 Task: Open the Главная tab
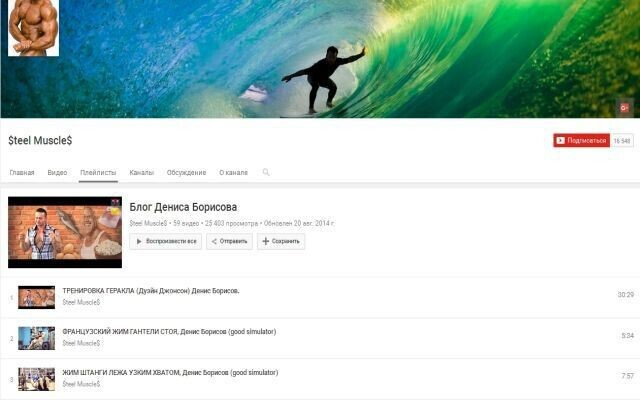point(22,172)
